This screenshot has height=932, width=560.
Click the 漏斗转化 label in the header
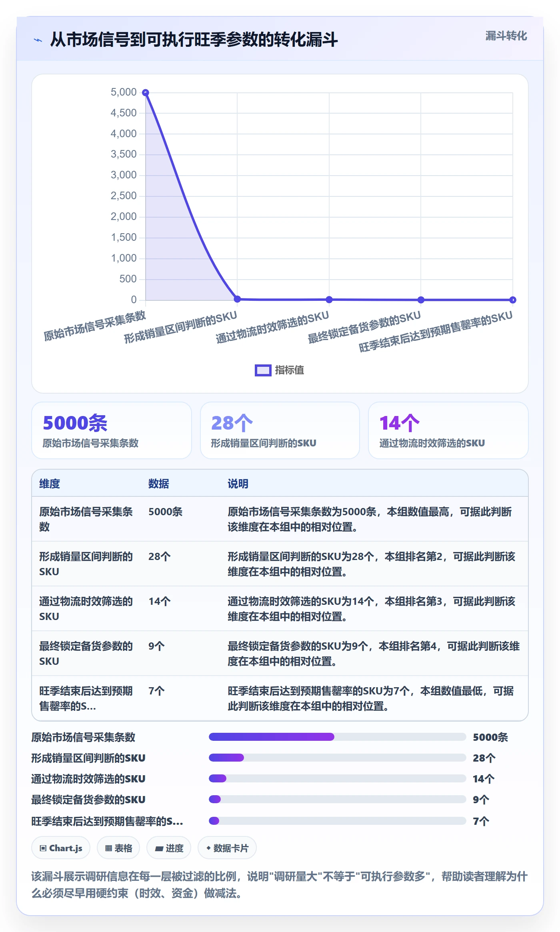point(506,36)
